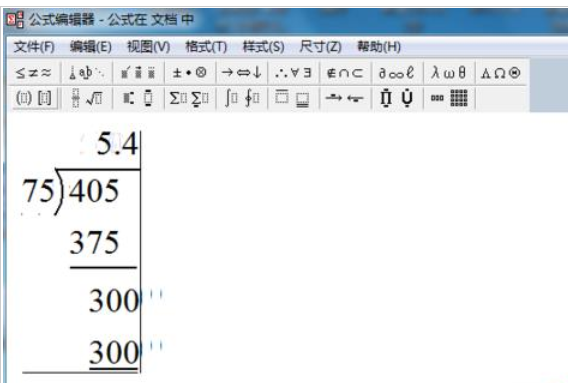This screenshot has height=383, width=568.
Task: Open the uppercase Greek palette (ΛΩ⊛)
Action: point(501,73)
